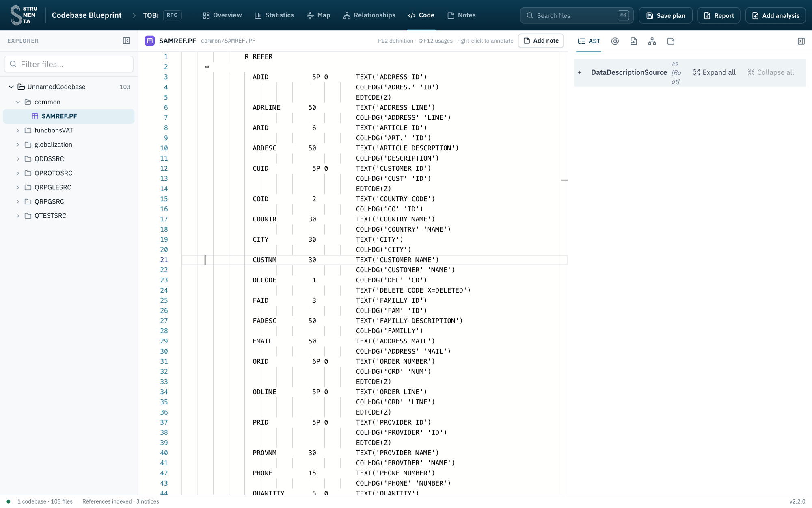Focus the Search files input

(577, 15)
